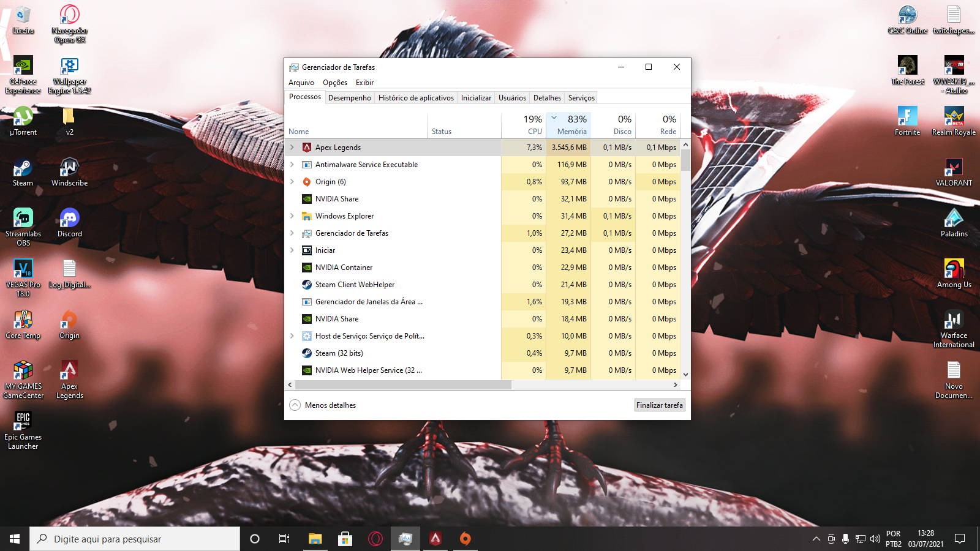Show hidden system tray icons
The height and width of the screenshot is (551, 980).
pos(816,539)
